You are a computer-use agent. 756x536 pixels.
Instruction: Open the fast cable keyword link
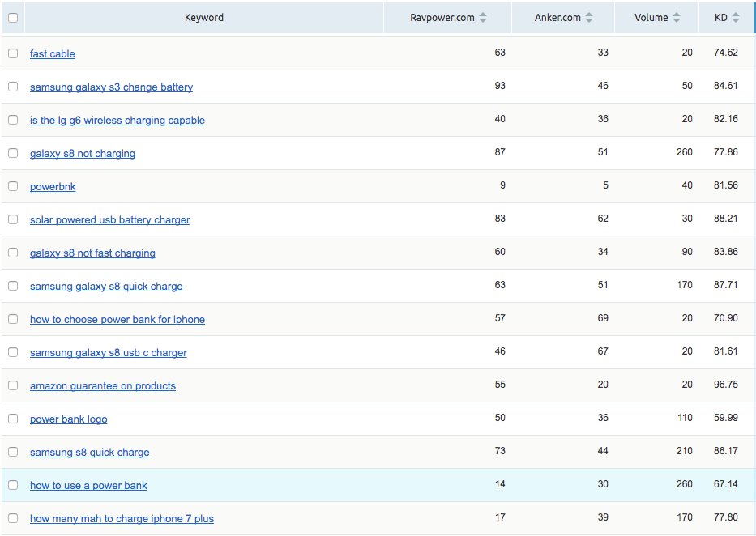52,54
